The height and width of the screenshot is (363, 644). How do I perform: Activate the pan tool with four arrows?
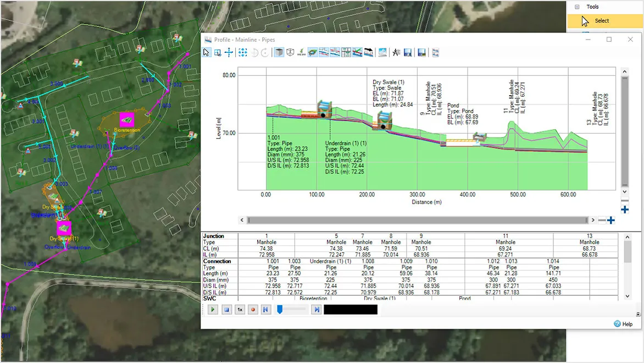(x=229, y=53)
